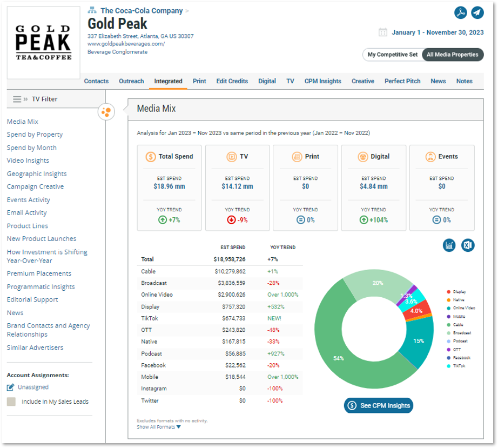This screenshot has height=448, width=498.
Task: Click the Cable green legend swatch
Action: tap(448, 325)
